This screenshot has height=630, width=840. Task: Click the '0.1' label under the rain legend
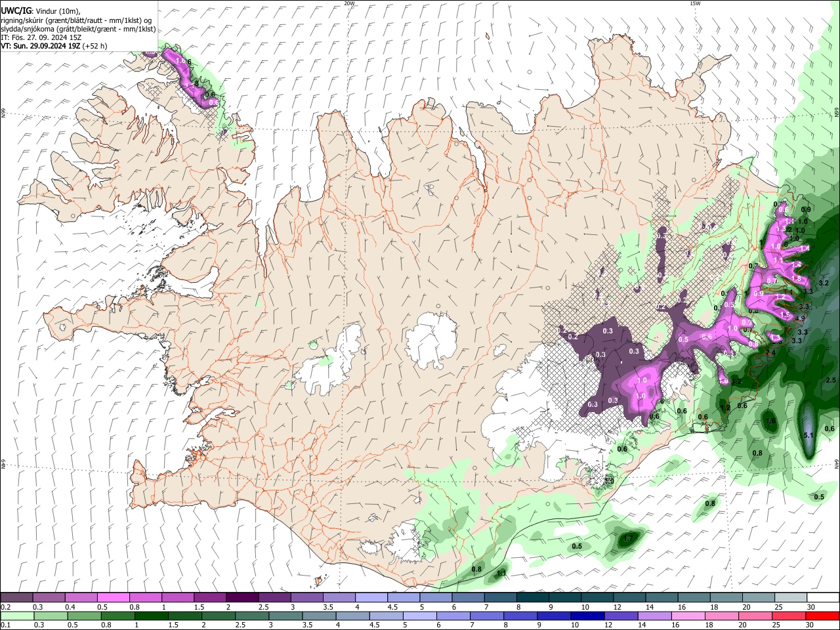coord(5,625)
